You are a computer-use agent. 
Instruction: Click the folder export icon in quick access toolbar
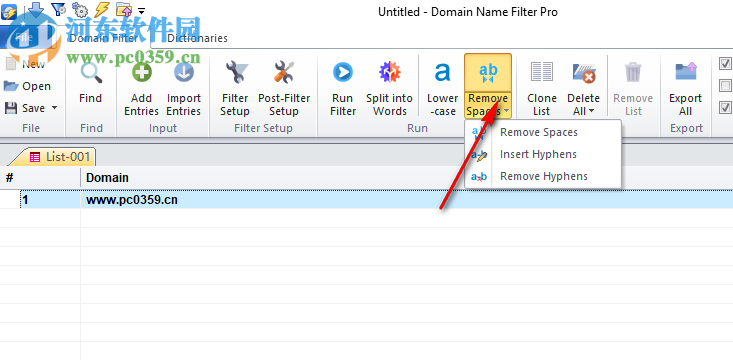tap(123, 9)
